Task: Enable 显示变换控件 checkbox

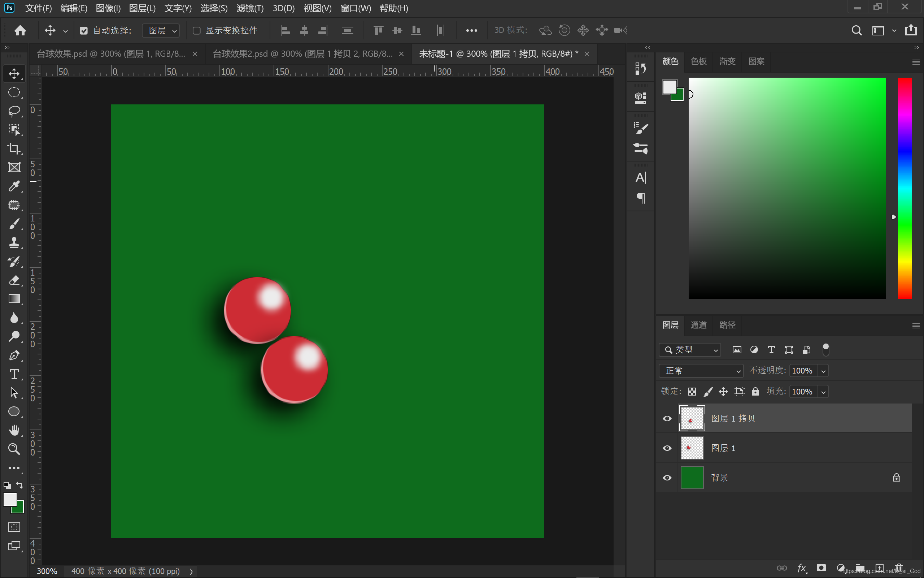Action: tap(197, 31)
